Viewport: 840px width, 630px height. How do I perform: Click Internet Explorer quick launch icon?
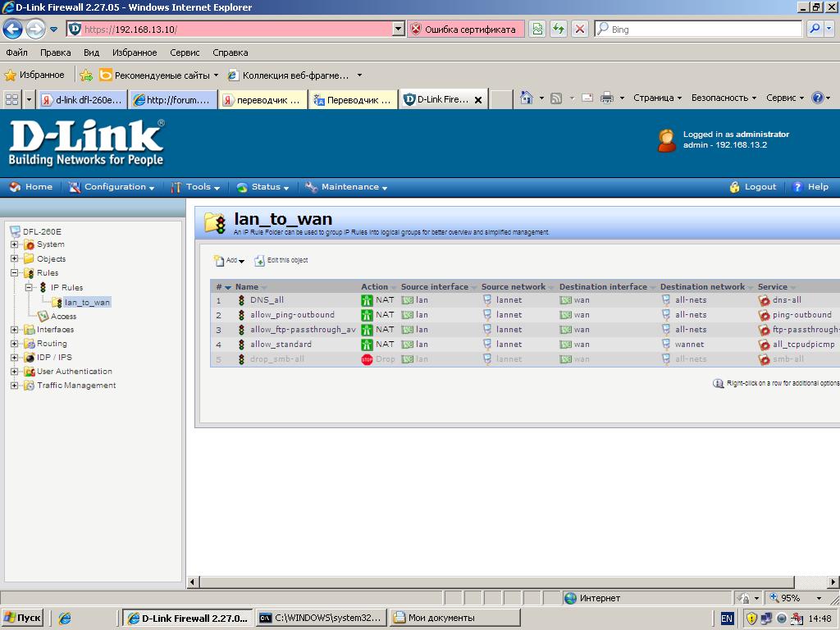(x=65, y=619)
